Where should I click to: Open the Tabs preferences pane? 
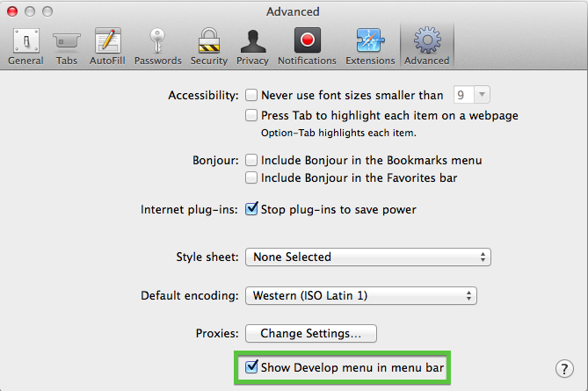(67, 47)
